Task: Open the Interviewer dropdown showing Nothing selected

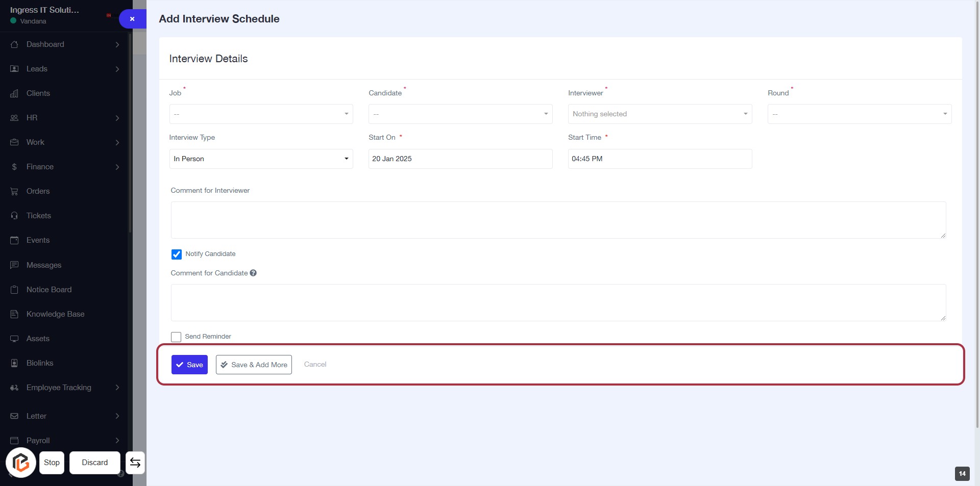Action: click(x=659, y=114)
